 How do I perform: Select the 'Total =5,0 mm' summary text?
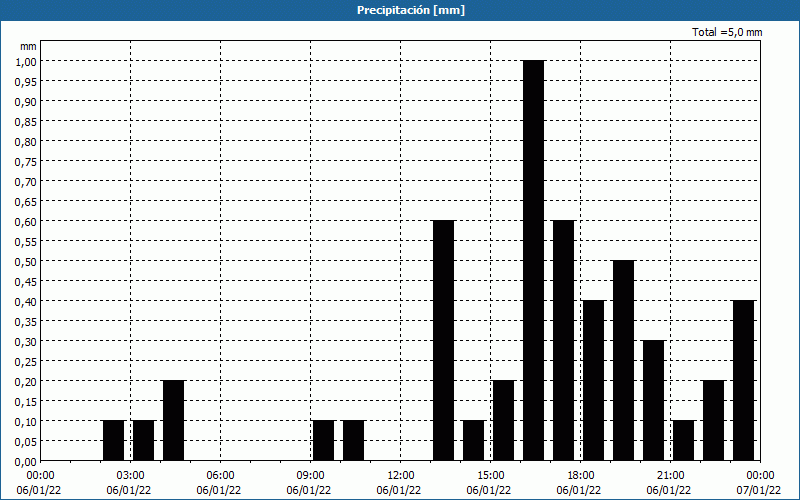point(727,32)
